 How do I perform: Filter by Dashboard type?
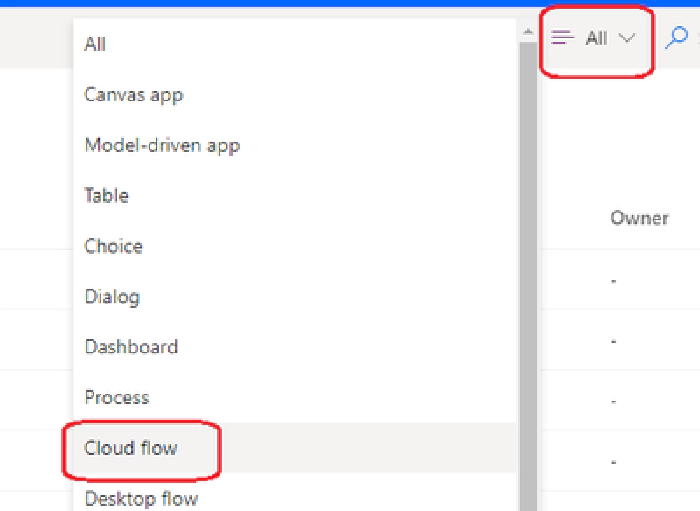tap(295, 347)
